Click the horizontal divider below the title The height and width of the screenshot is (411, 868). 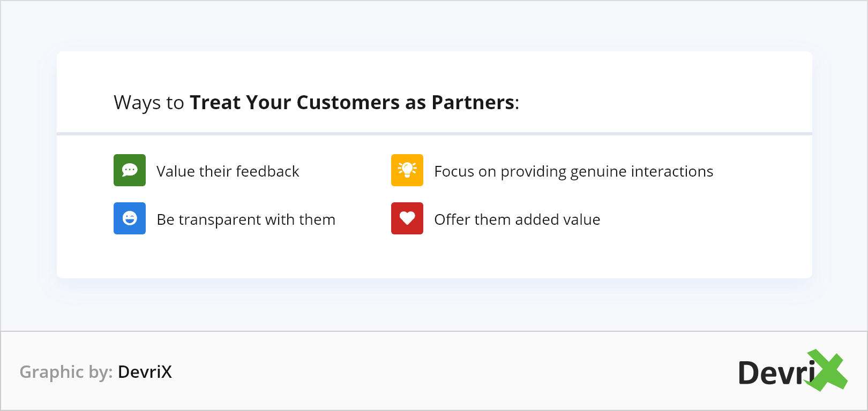pos(434,134)
